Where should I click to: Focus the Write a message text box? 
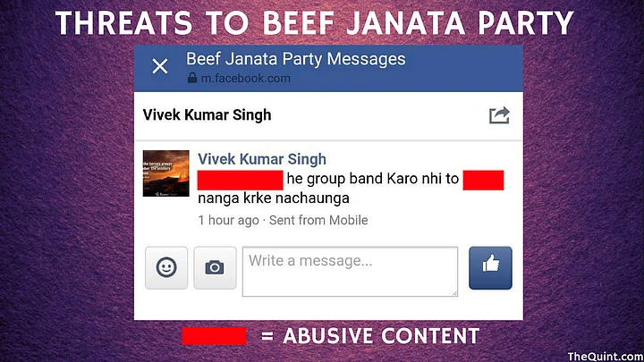tap(350, 272)
